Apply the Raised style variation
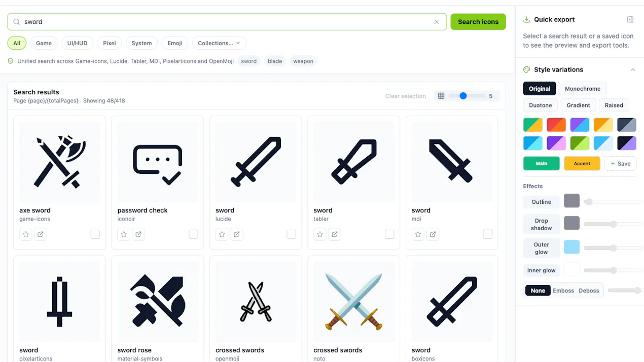Screen dimensions: 644x362 pyautogui.click(x=614, y=105)
